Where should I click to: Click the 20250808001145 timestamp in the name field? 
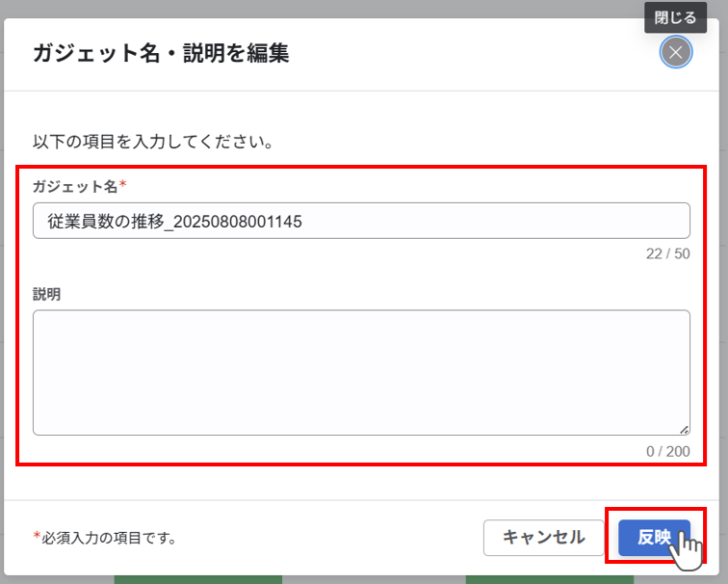point(235,222)
